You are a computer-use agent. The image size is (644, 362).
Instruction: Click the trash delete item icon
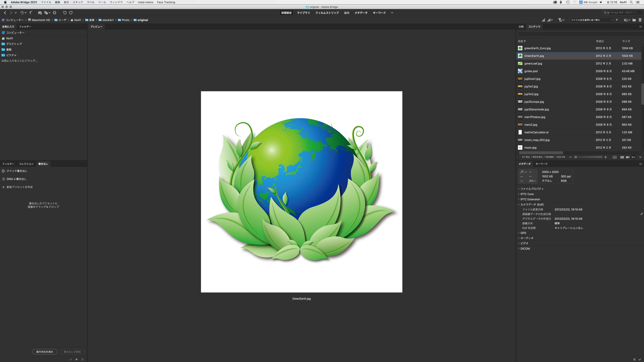[x=640, y=20]
